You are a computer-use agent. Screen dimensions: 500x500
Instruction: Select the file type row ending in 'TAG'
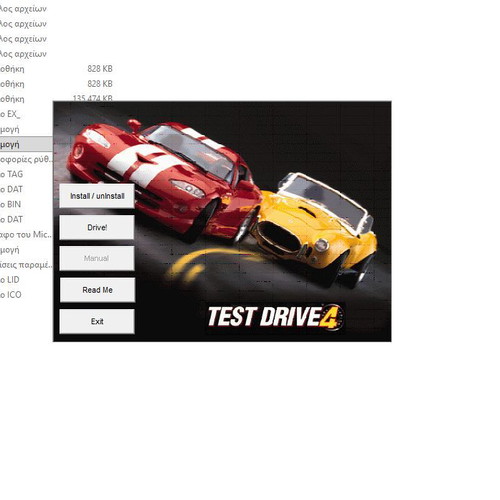pyautogui.click(x=11, y=174)
